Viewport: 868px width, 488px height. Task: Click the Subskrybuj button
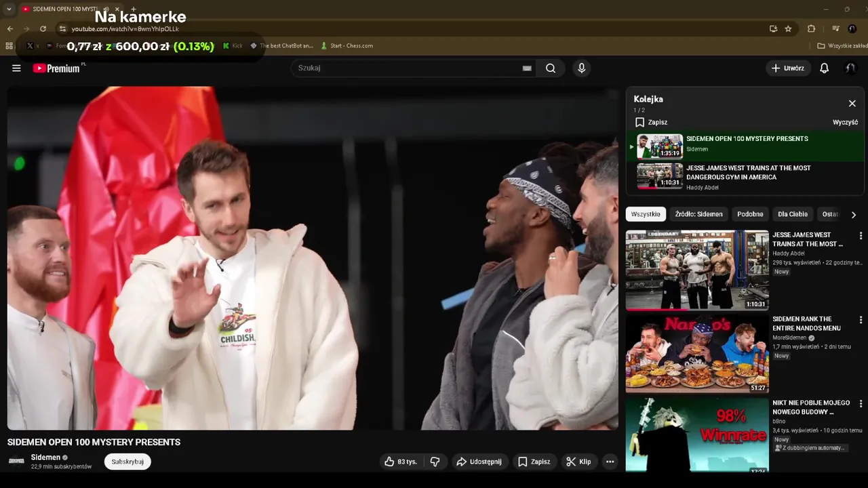[127, 462]
